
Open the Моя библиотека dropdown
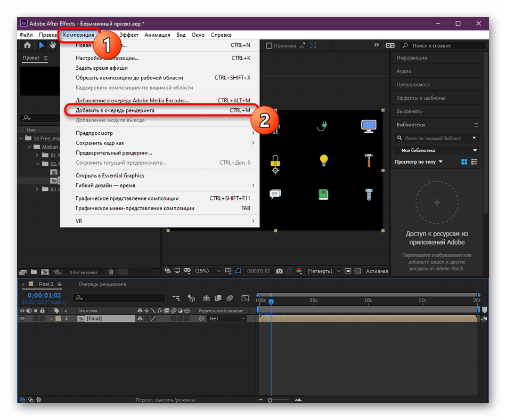click(x=437, y=150)
